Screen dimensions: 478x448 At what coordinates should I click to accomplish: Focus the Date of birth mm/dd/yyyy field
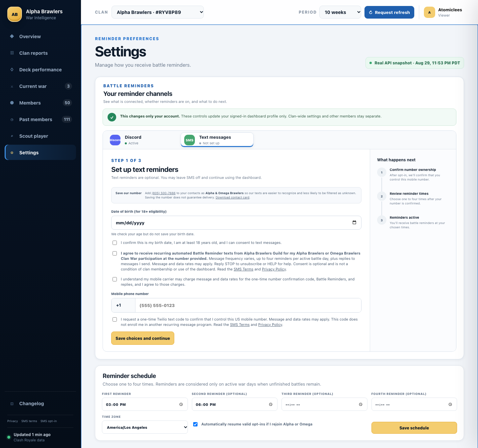(x=236, y=223)
